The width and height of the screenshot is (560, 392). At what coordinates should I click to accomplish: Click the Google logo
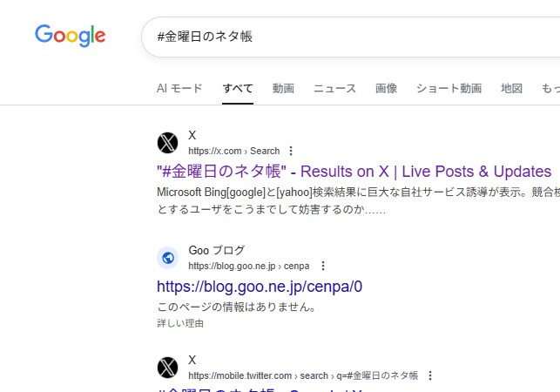click(x=70, y=36)
